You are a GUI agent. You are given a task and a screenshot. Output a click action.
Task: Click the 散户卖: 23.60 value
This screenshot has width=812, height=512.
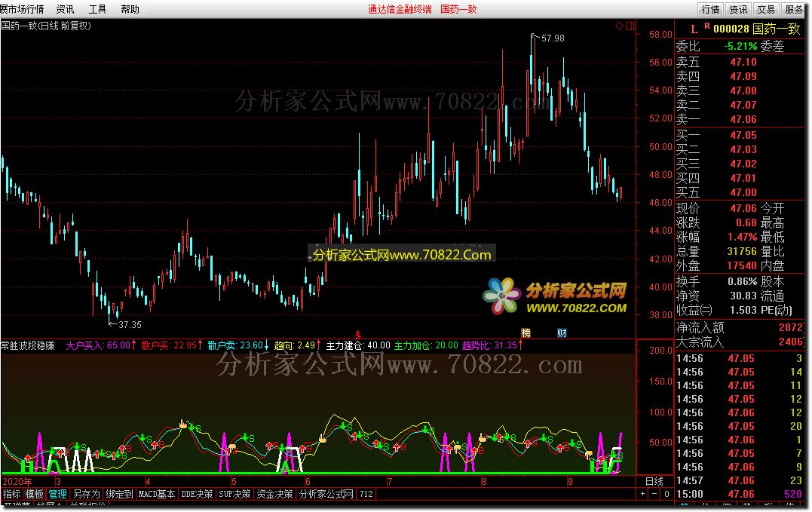coord(238,345)
